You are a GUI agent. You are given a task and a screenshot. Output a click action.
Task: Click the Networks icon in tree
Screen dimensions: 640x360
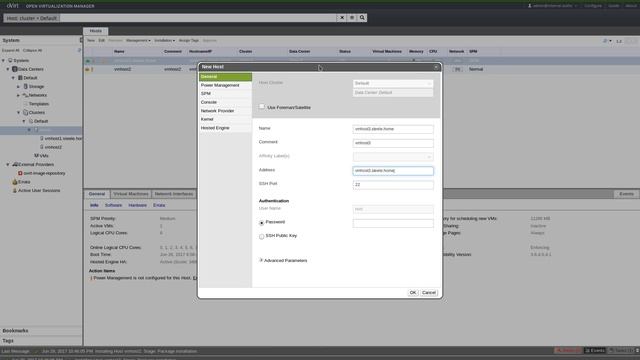[25, 95]
